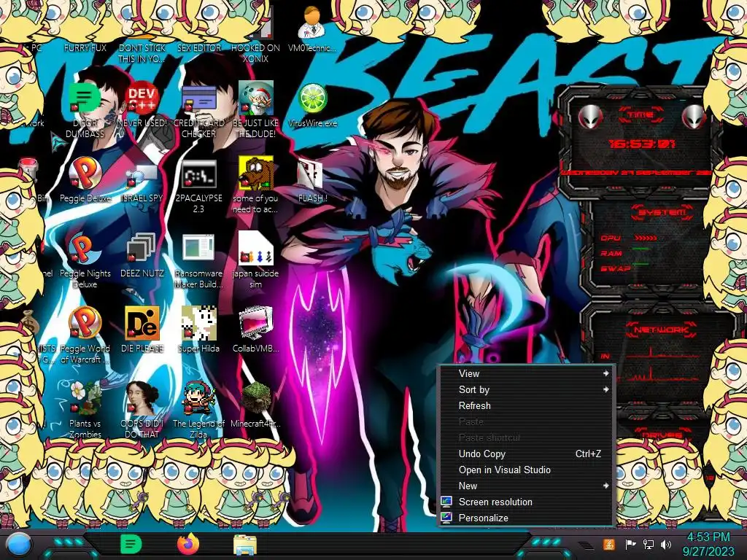Click the 'DONT STICK THIS IN YO...' label

click(142, 53)
